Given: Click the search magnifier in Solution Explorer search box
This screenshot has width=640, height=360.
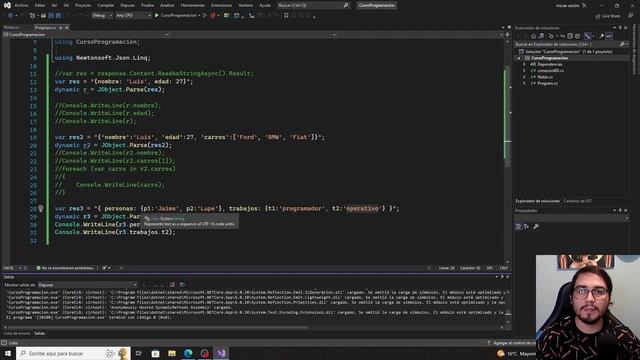Looking at the screenshot, I should [622, 44].
